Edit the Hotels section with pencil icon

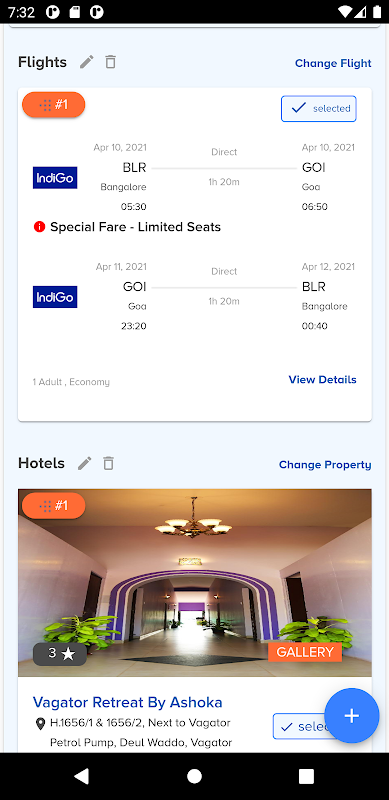click(84, 463)
